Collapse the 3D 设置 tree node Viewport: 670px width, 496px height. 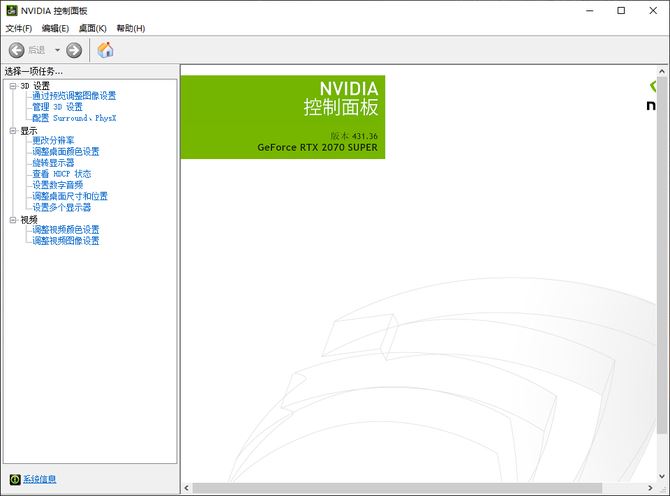point(13,85)
